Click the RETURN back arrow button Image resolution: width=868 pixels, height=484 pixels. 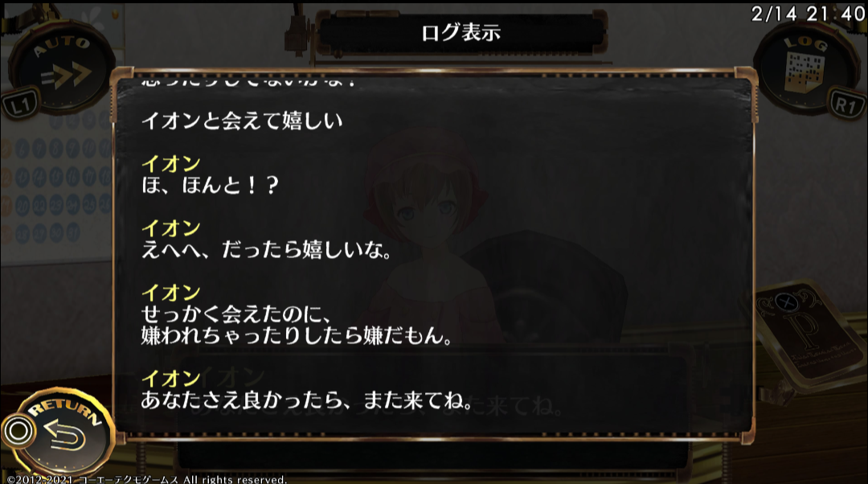[x=65, y=435]
